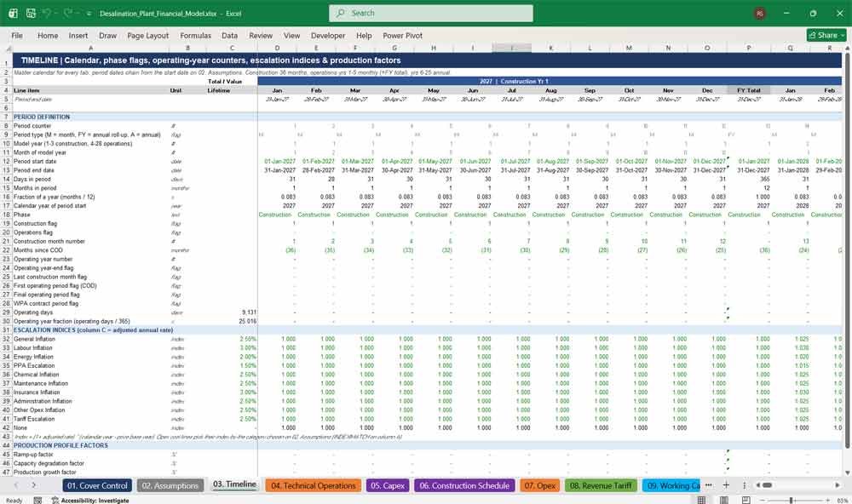Select column P header
The width and height of the screenshot is (852, 504).
pyautogui.click(x=748, y=48)
